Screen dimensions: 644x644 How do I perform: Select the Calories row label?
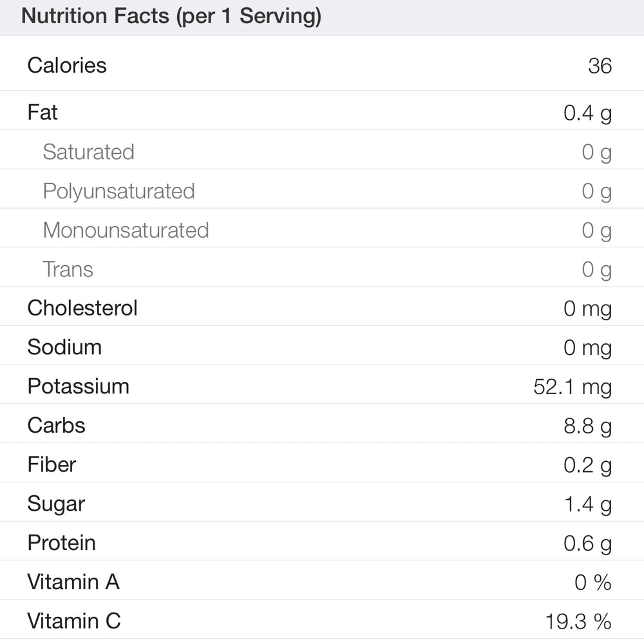[x=67, y=65]
